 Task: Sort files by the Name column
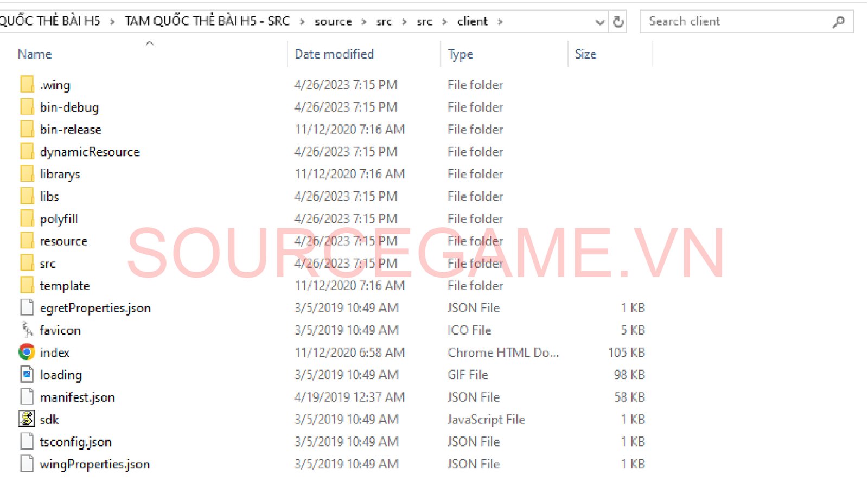click(35, 54)
